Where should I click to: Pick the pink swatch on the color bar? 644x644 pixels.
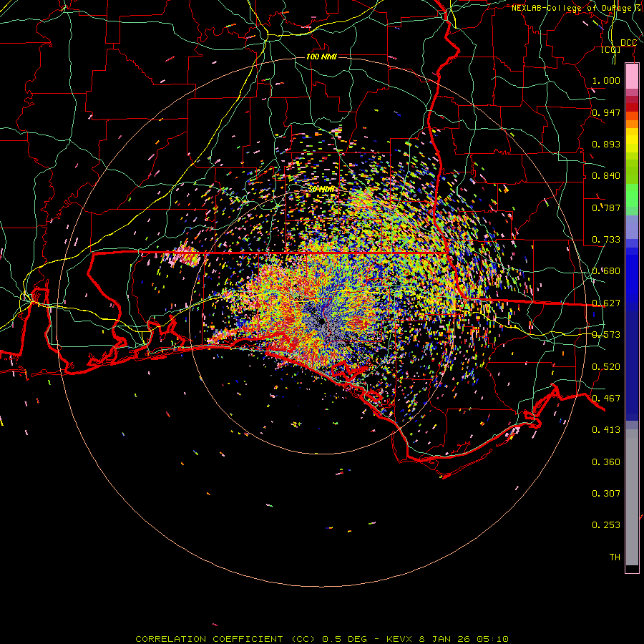[x=632, y=77]
